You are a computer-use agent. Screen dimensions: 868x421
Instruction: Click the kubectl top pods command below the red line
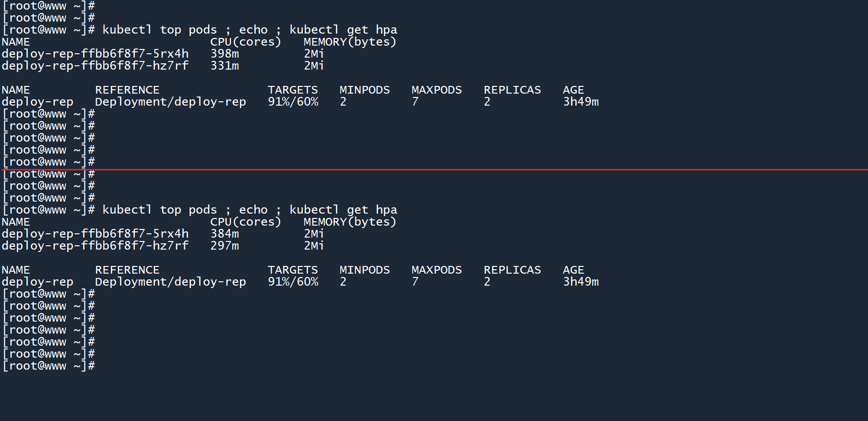click(159, 210)
